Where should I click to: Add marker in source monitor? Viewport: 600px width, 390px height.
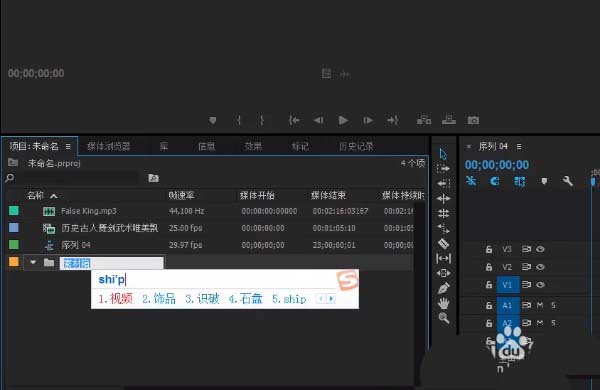point(213,121)
